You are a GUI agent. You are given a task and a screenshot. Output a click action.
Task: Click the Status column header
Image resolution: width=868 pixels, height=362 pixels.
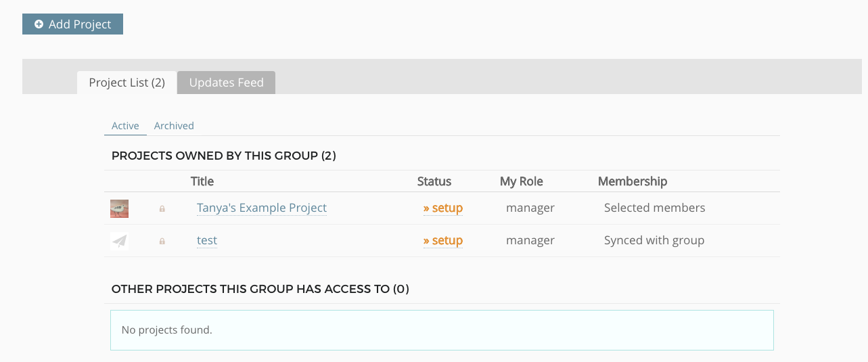[434, 181]
